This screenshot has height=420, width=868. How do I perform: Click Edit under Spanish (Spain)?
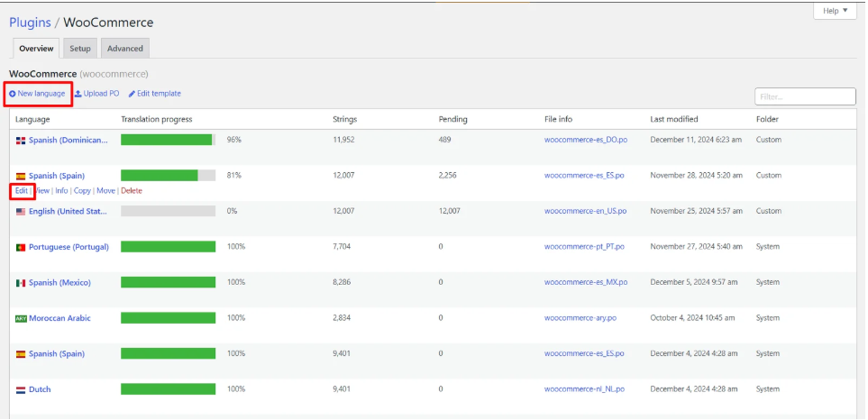21,191
